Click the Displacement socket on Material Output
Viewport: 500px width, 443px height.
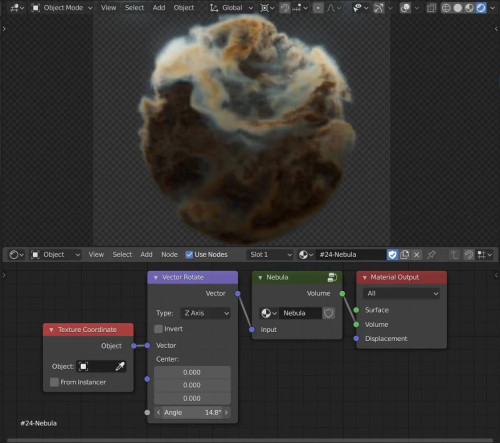point(356,339)
